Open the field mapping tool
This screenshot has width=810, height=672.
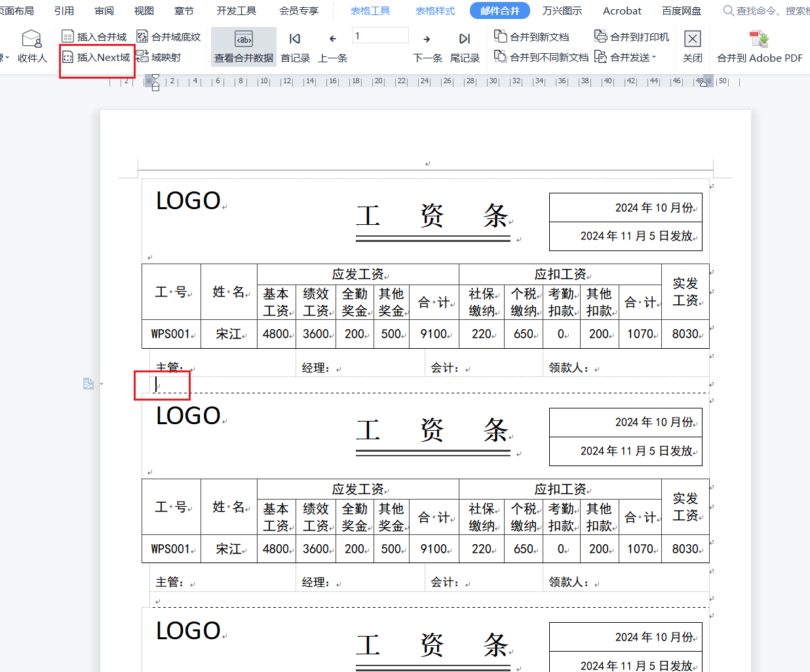[159, 58]
